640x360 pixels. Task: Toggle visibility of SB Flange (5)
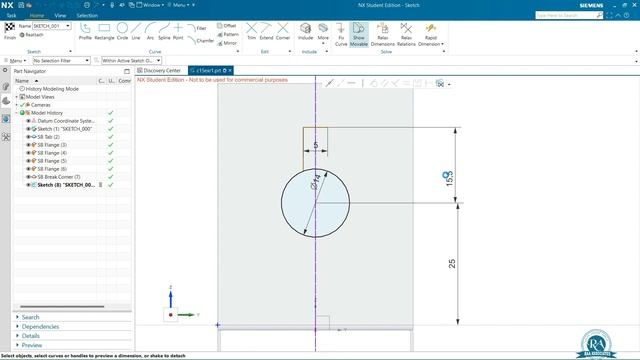(29, 161)
